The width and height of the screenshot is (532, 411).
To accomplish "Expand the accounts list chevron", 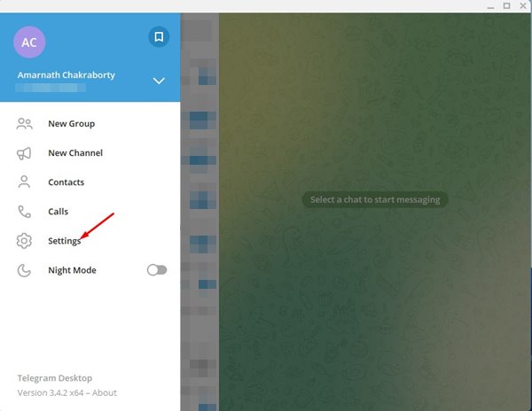I will point(159,81).
